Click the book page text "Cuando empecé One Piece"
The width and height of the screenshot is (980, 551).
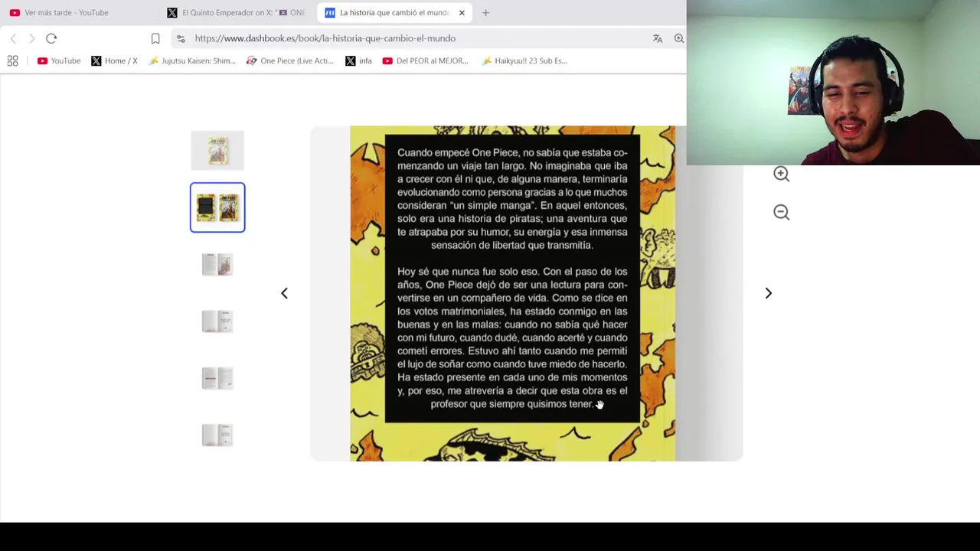459,152
